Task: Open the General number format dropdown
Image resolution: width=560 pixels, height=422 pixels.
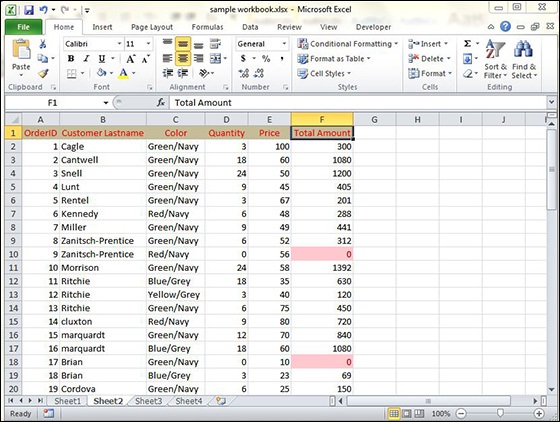Action: click(x=284, y=44)
